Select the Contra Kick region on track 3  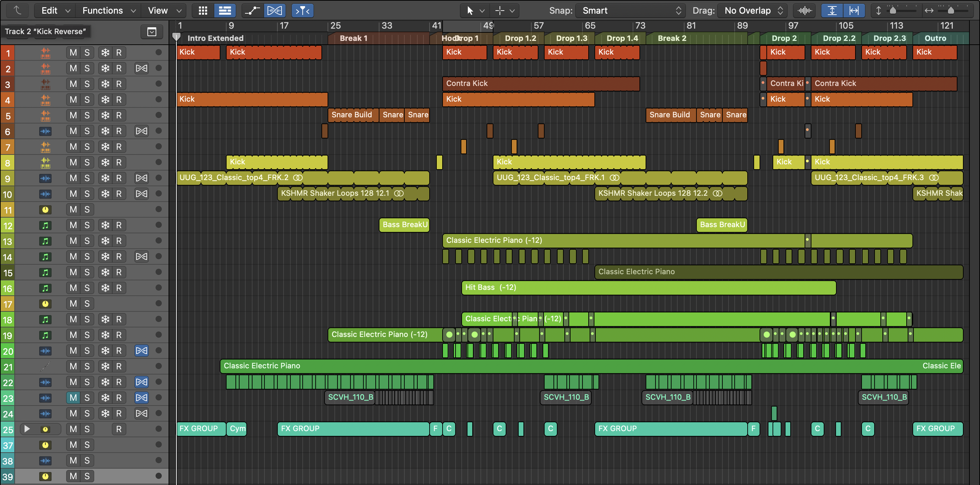point(541,84)
